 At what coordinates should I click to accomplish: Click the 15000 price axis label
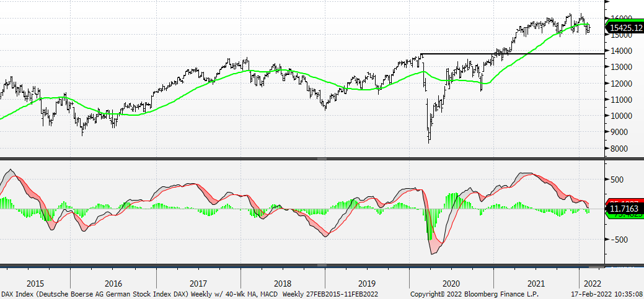[620, 35]
